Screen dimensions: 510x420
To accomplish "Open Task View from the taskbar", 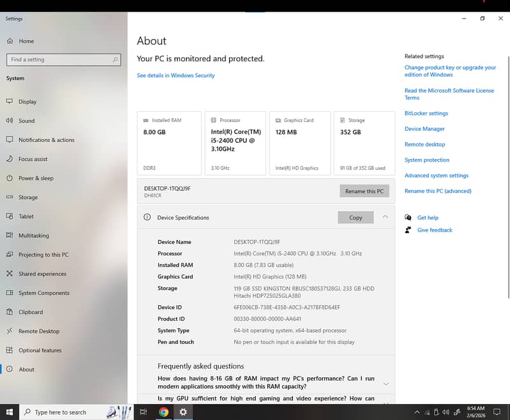I will [x=144, y=412].
